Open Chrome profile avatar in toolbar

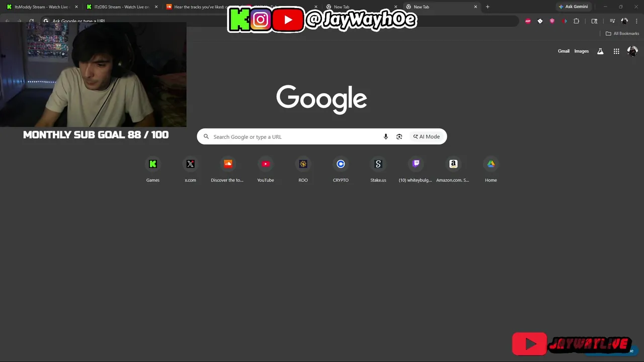pos(624,21)
